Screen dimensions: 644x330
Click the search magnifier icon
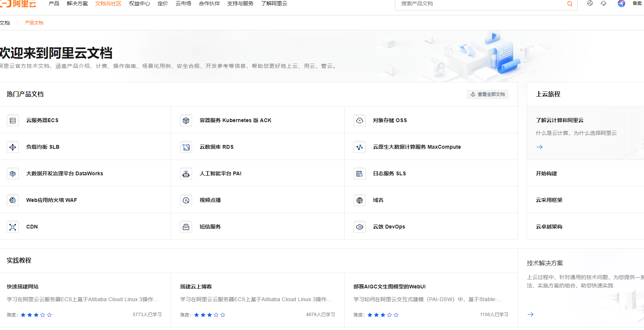[x=570, y=4]
